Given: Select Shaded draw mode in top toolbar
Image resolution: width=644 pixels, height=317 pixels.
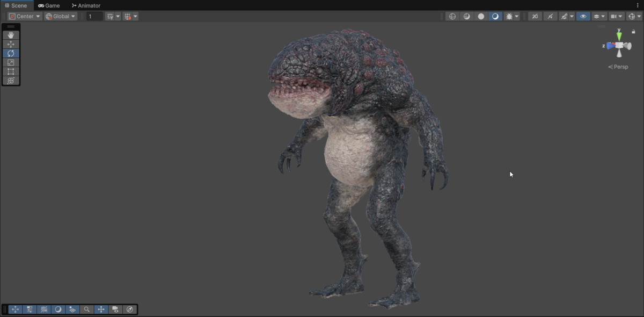Looking at the screenshot, I should click(495, 16).
